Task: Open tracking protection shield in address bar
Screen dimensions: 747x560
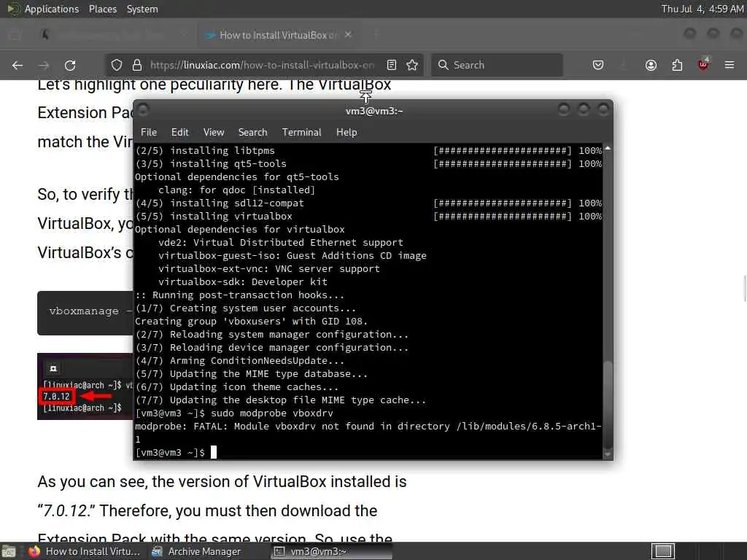Action: tap(116, 65)
